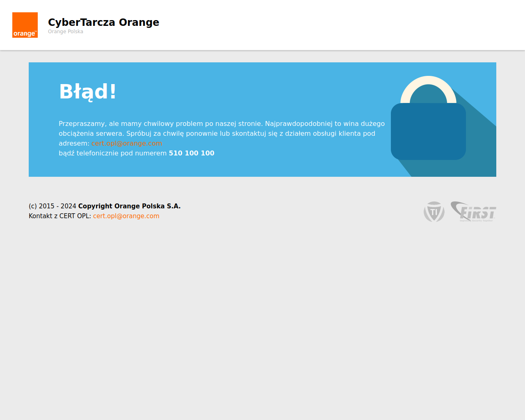Click the padlock illustration in error banner
Viewport: 525px width, 420px height.
428,118
